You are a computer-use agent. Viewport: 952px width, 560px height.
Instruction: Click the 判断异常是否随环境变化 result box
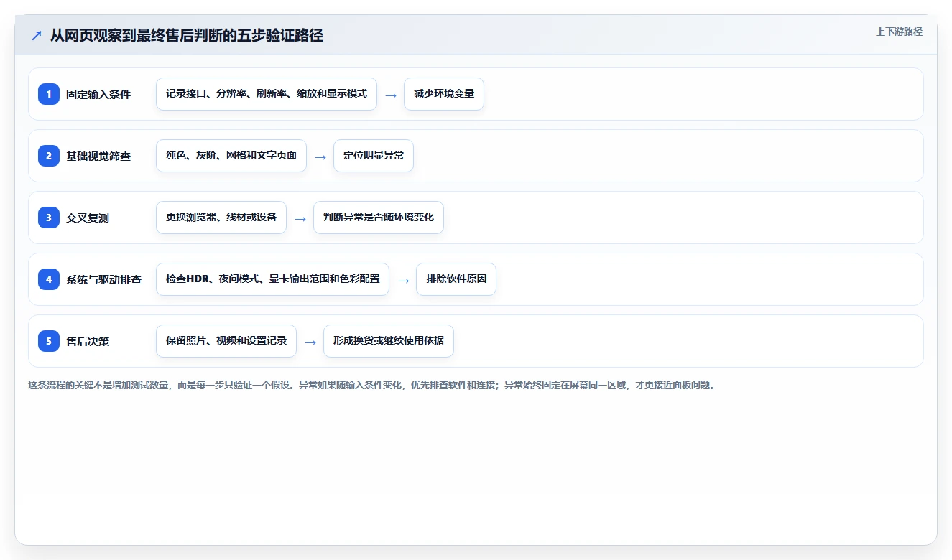click(x=379, y=218)
